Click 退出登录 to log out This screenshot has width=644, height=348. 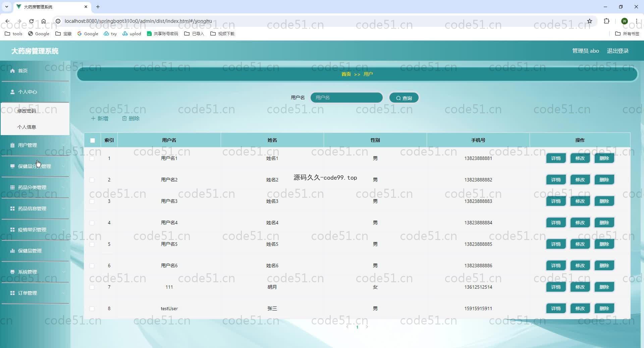coord(618,51)
